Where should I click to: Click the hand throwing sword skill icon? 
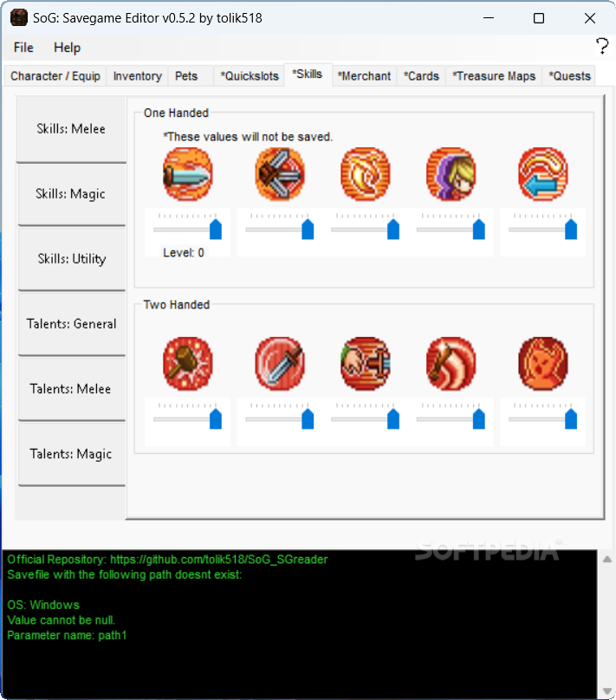(x=365, y=363)
